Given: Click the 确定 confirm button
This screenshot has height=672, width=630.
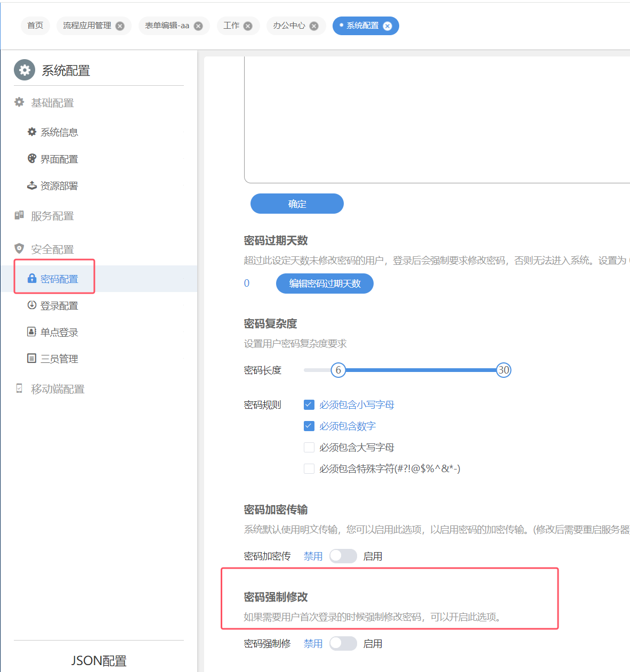Looking at the screenshot, I should point(297,204).
